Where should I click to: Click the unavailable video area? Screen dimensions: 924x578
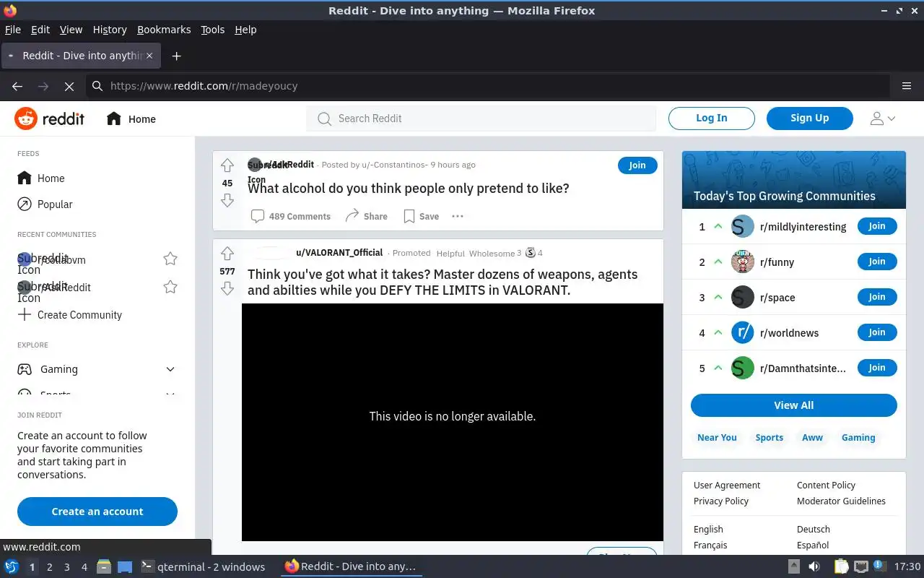click(453, 422)
